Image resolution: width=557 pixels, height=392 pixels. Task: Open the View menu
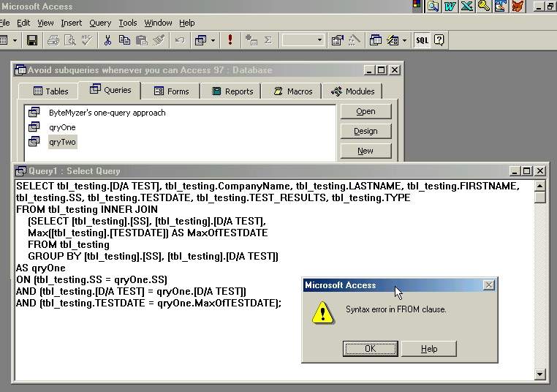pyautogui.click(x=45, y=23)
